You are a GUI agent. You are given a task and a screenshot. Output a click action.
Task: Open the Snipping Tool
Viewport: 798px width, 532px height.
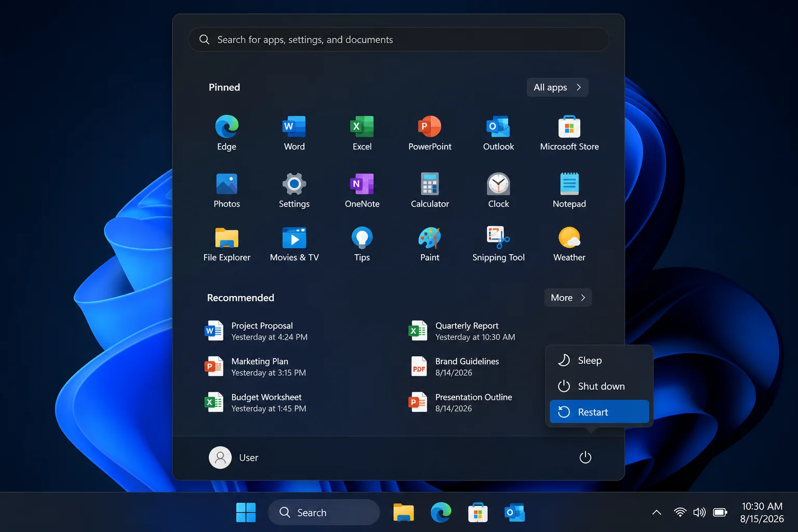point(498,244)
